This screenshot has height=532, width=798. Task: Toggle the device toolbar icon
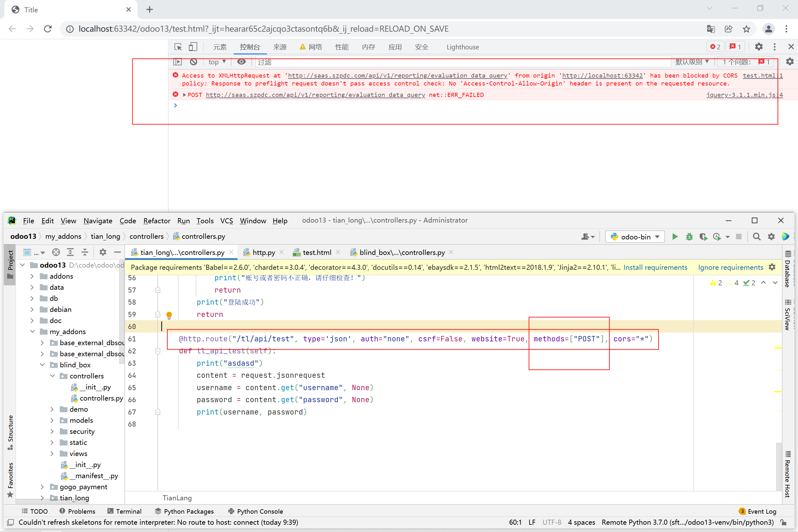pos(193,47)
